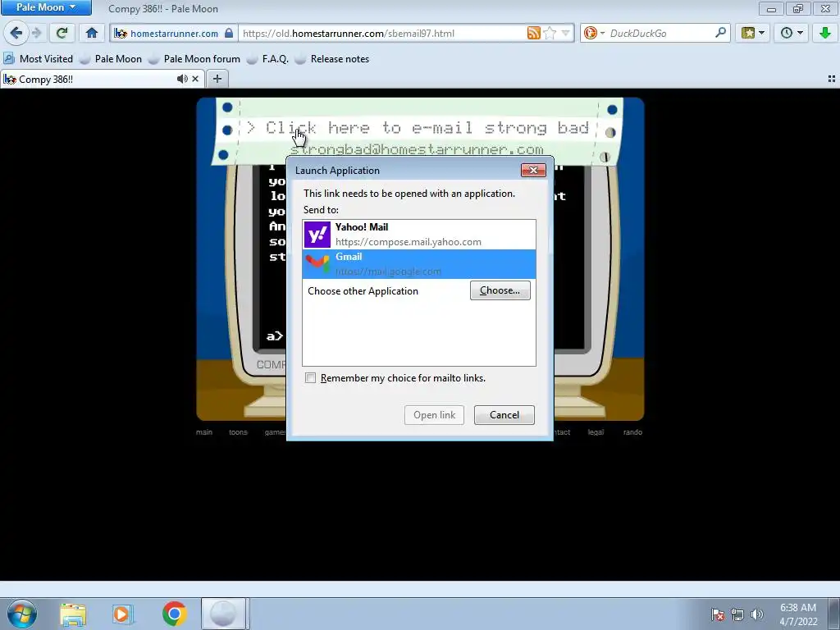This screenshot has width=840, height=630.
Task: Click the Gmail envelope logo icon
Action: pos(317,263)
